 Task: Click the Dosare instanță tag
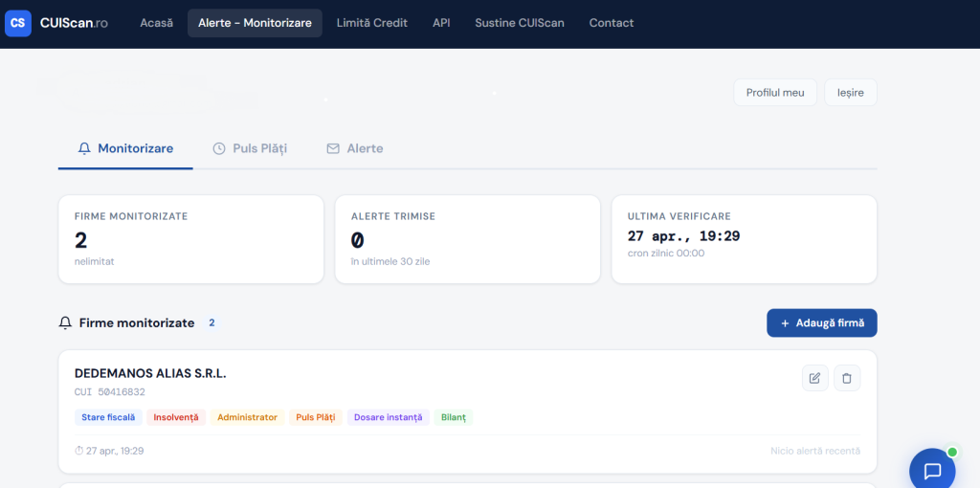389,417
